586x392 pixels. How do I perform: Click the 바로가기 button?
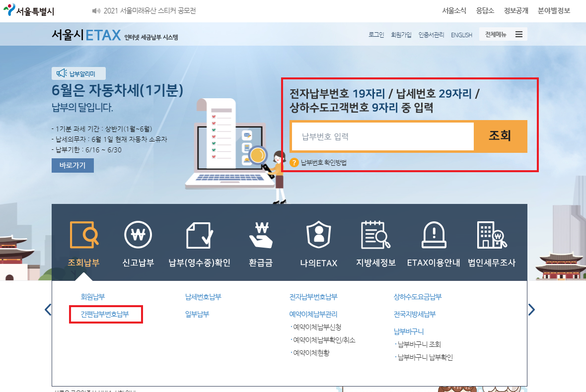tap(73, 165)
